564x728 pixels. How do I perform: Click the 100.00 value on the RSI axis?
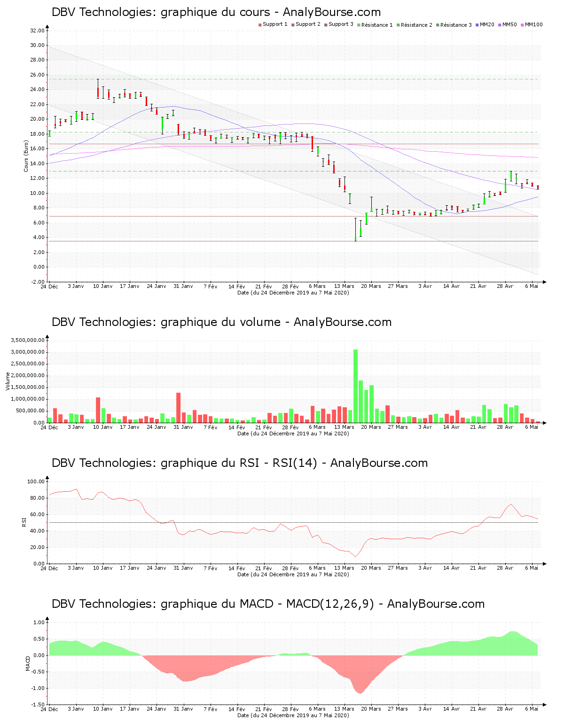pos(36,481)
